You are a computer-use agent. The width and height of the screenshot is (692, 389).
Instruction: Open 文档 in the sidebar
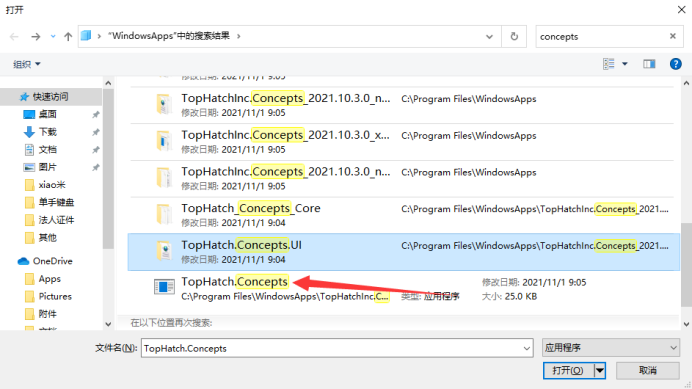48,150
